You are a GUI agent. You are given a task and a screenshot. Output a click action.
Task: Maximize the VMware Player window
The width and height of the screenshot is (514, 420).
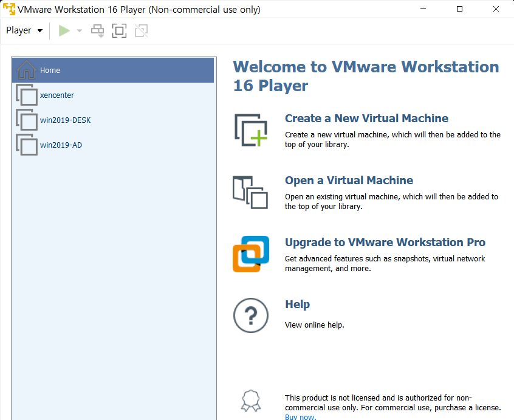click(459, 9)
